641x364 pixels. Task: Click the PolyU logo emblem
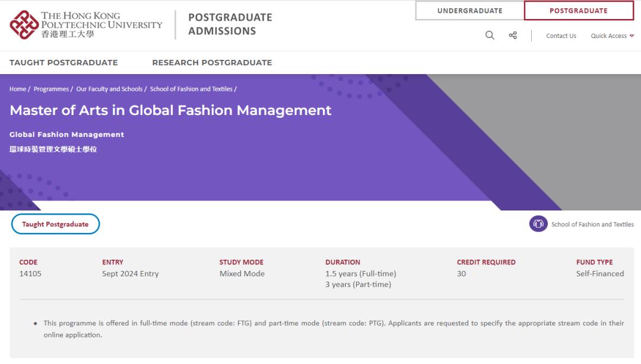point(24,25)
